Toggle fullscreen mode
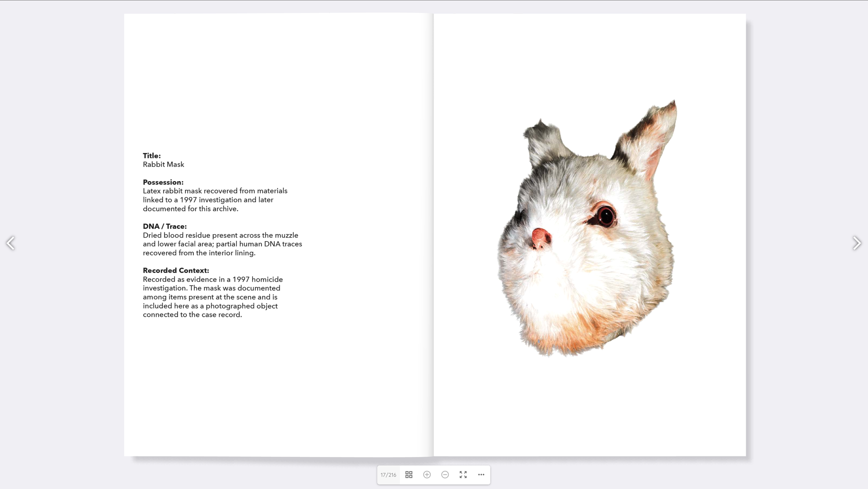This screenshot has height=489, width=868. 463,474
